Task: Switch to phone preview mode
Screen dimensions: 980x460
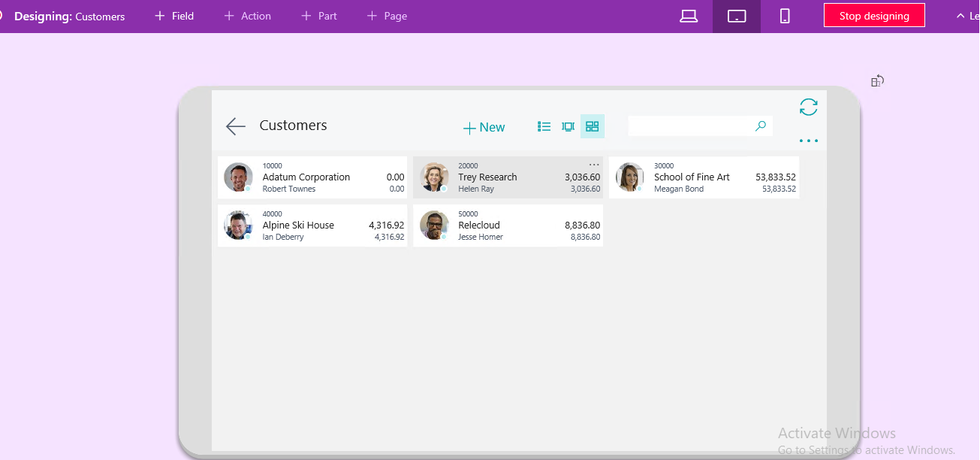Action: [x=785, y=17]
